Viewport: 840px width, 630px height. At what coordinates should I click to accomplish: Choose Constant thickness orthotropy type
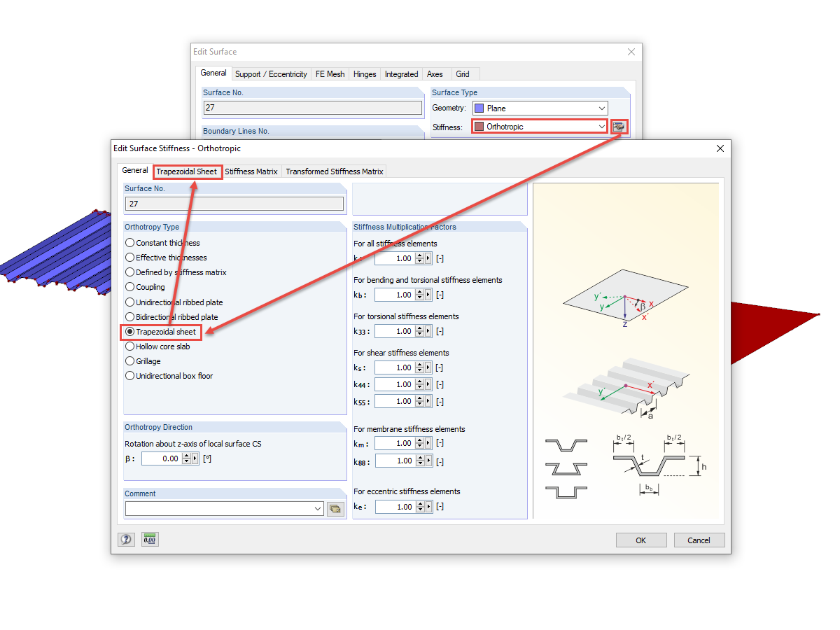click(129, 242)
